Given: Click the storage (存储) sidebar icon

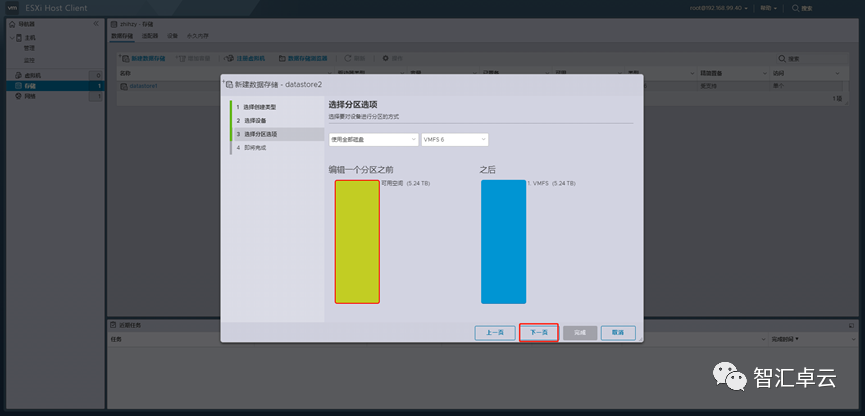Looking at the screenshot, I should [18, 86].
